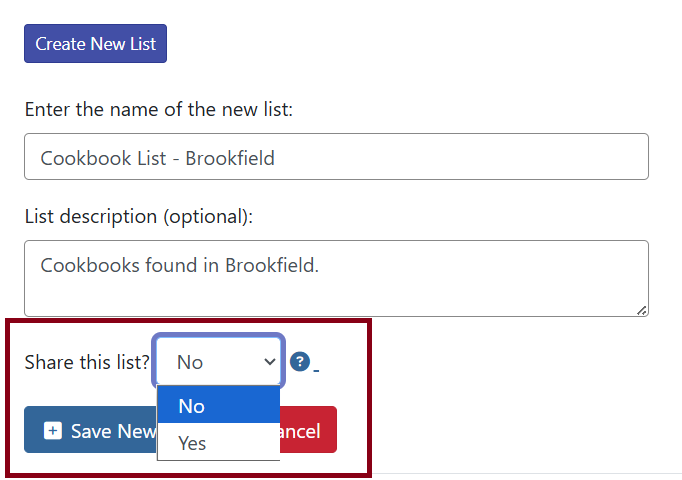Image resolution: width=682 pixels, height=480 pixels.
Task: Open the Share this list dropdown
Action: click(x=218, y=362)
